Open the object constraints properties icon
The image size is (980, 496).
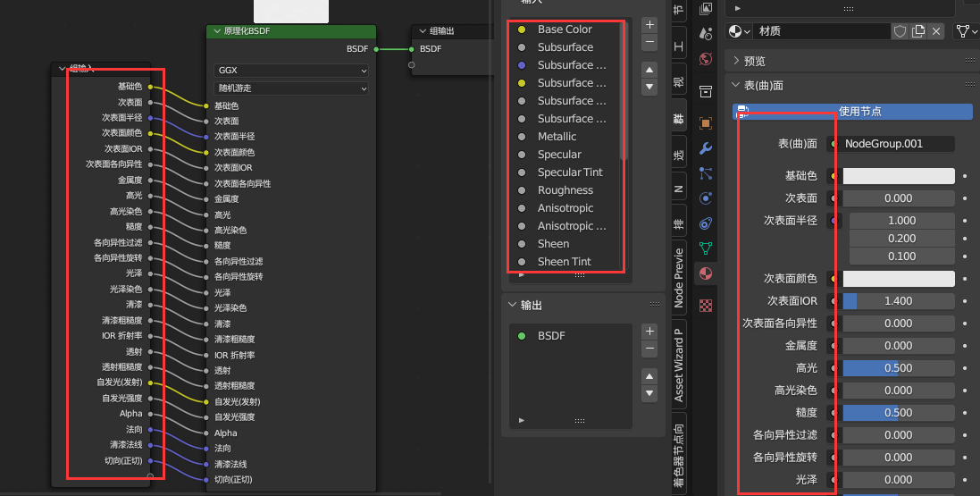click(x=706, y=223)
